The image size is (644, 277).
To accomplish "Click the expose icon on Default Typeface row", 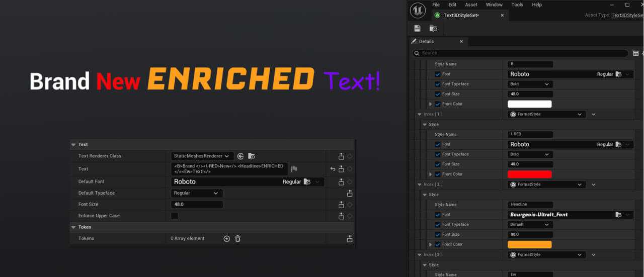I will [x=350, y=193].
